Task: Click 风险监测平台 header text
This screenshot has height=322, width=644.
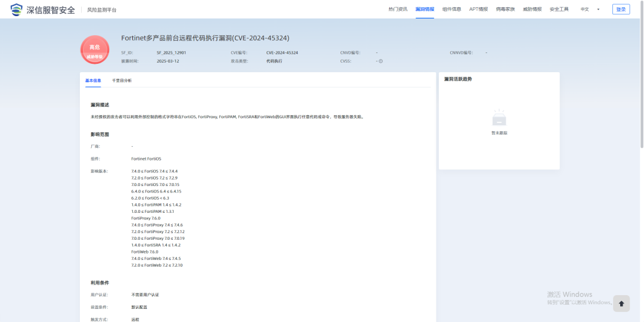Action: tap(102, 10)
